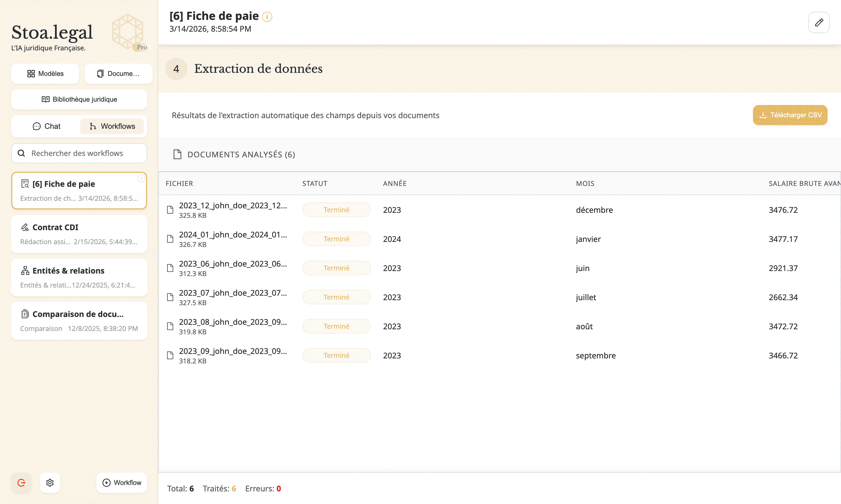This screenshot has height=504, width=841.
Task: Select the Workflows tab
Action: tap(112, 126)
